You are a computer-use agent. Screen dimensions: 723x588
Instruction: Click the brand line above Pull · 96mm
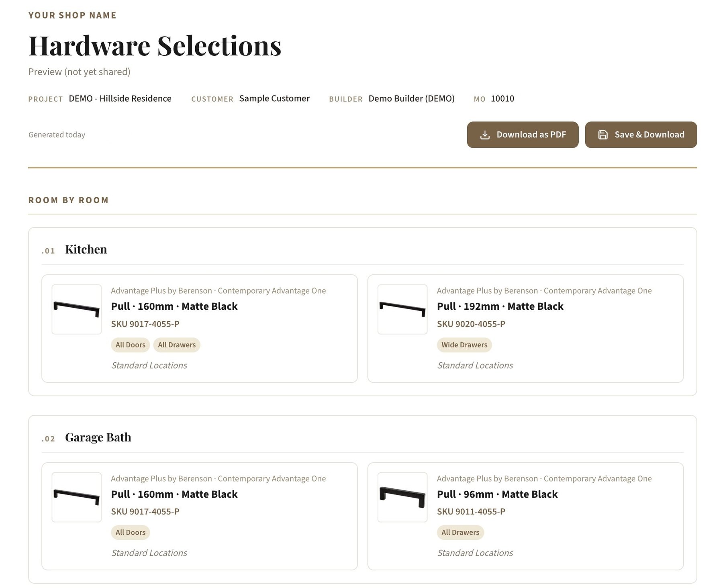point(544,479)
